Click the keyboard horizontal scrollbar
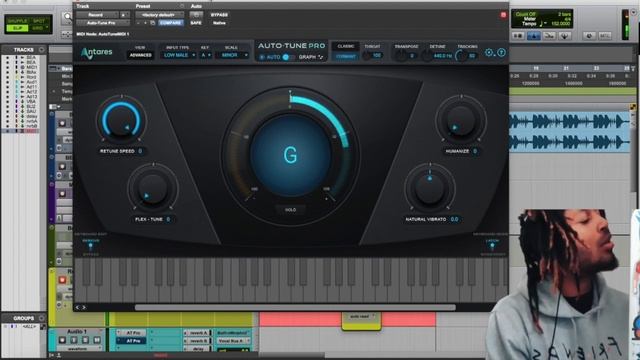This screenshot has width=640, height=360. tap(295, 307)
